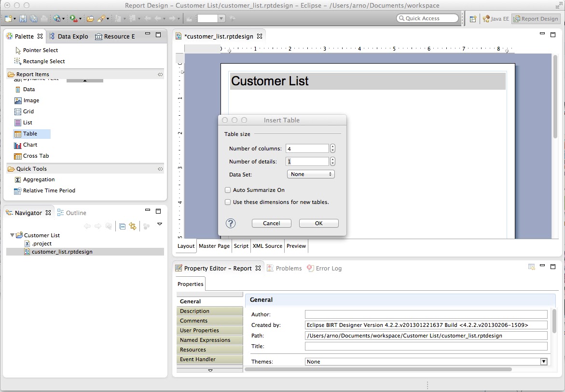Save the report with the floppy icon
This screenshot has height=392, width=565.
coord(23,18)
